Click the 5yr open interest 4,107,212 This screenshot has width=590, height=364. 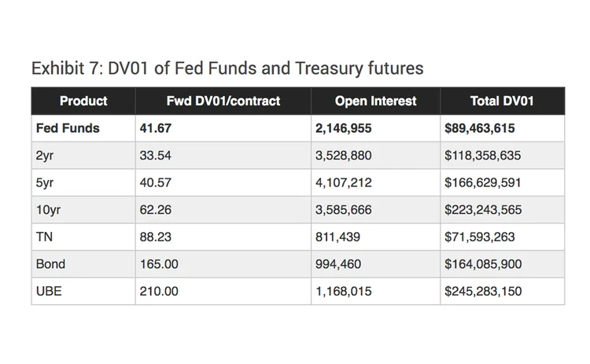pos(344,182)
